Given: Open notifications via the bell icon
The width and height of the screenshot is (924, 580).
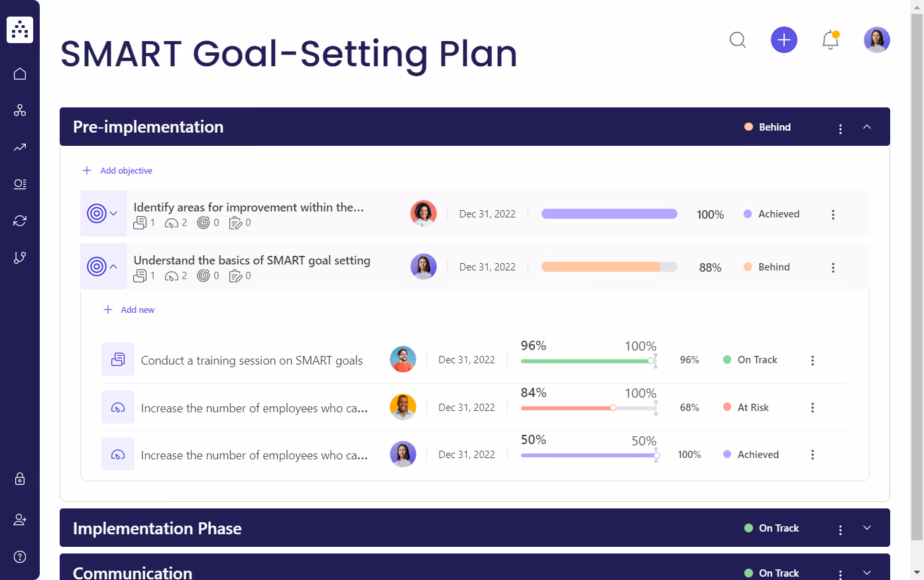Looking at the screenshot, I should tap(830, 40).
